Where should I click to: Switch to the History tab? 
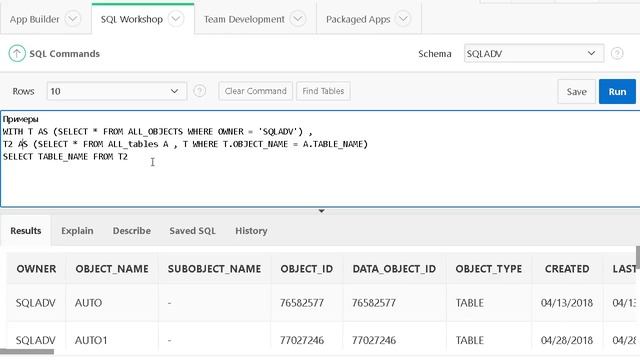(251, 231)
